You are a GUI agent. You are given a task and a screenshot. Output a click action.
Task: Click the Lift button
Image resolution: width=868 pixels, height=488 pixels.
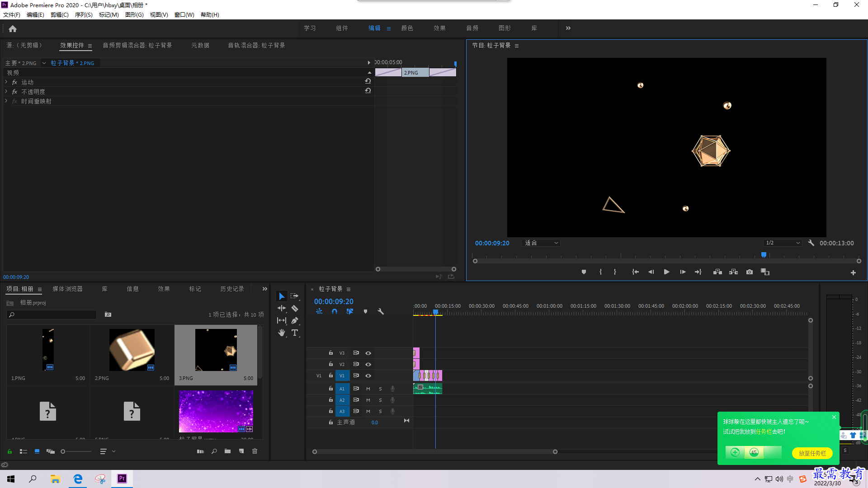717,272
